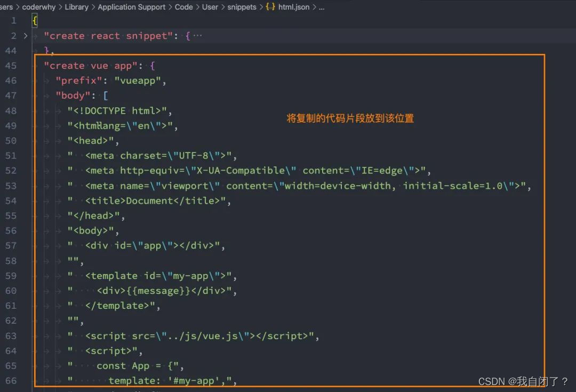Click the "</head>" string line

(94, 215)
